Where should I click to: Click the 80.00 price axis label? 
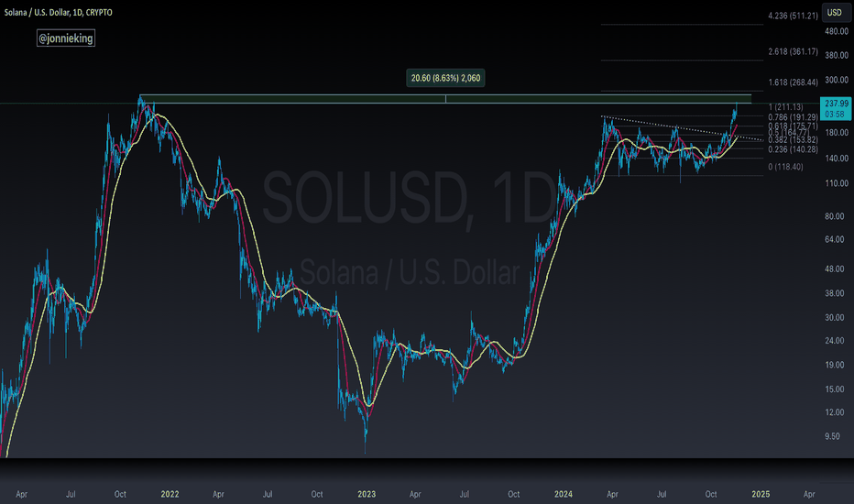click(x=835, y=216)
